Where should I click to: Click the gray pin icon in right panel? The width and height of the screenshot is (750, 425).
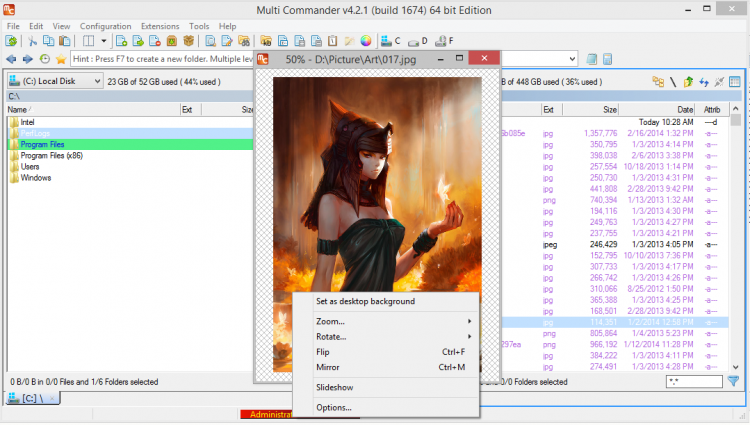(x=719, y=82)
